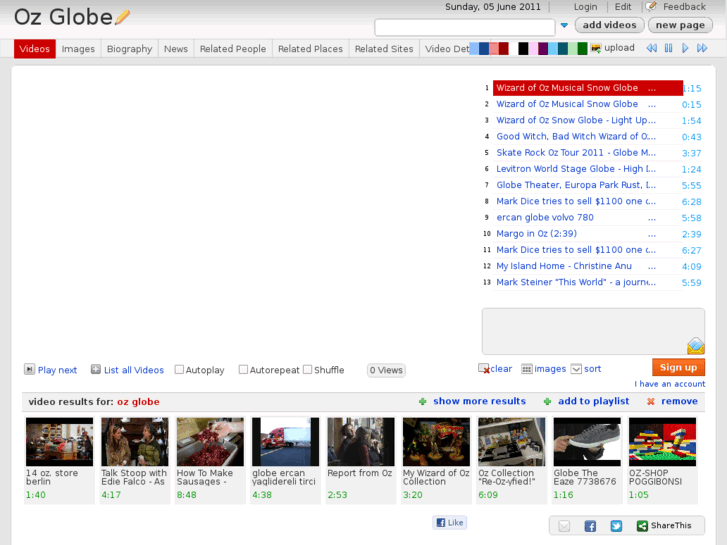Pick the dark green color swatch

click(582, 48)
